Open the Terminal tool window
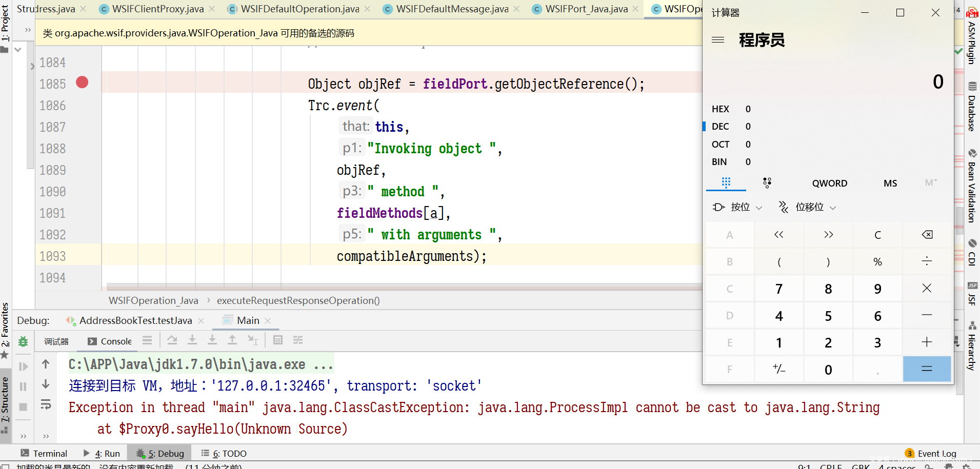The image size is (980, 469). 44,454
